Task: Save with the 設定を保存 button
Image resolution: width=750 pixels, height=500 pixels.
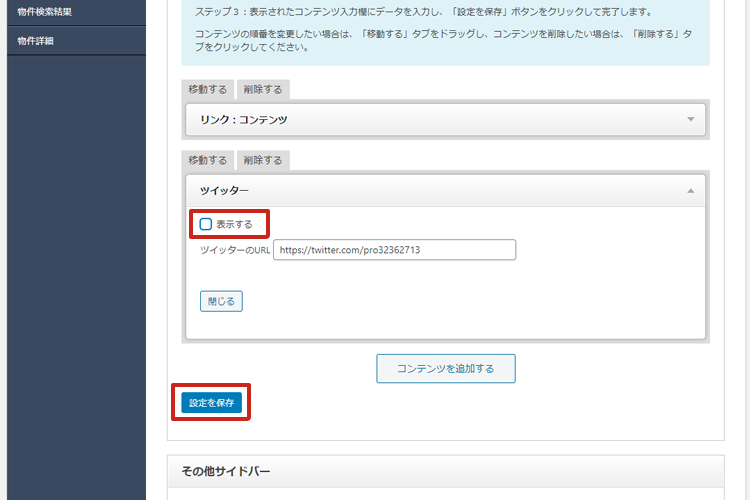Action: point(211,402)
